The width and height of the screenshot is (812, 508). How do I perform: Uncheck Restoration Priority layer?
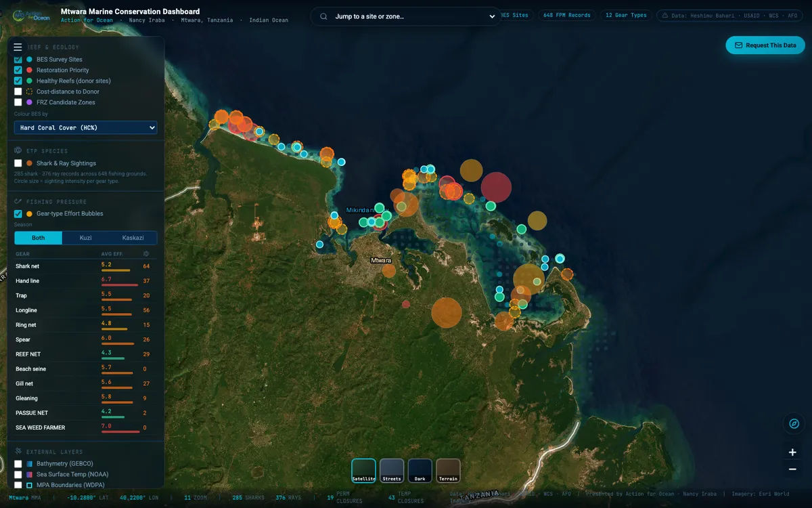click(x=18, y=70)
